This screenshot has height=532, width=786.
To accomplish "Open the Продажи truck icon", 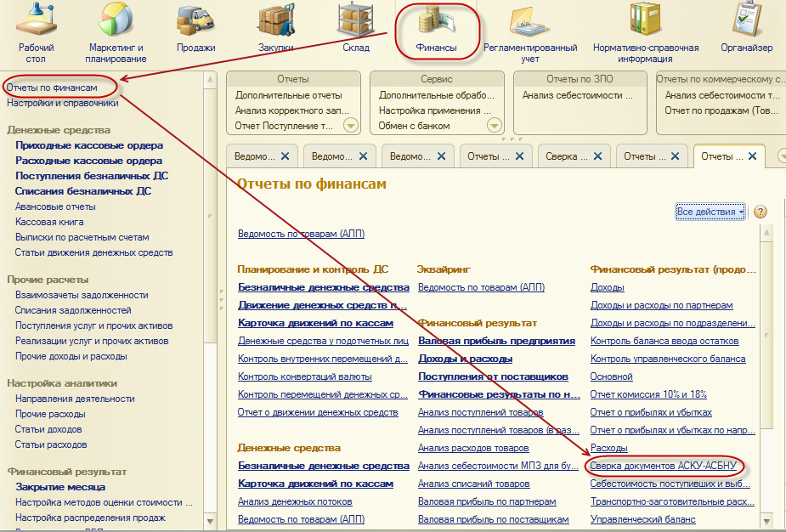I will click(x=196, y=20).
